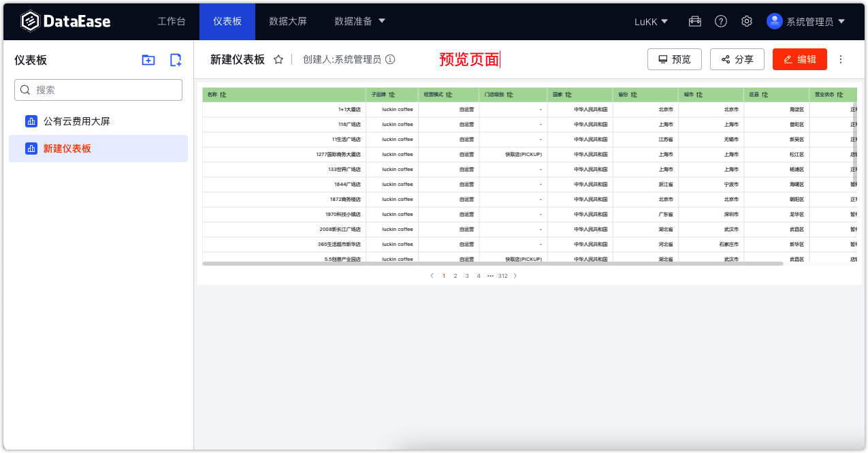Click the 分享 share button

(x=737, y=59)
